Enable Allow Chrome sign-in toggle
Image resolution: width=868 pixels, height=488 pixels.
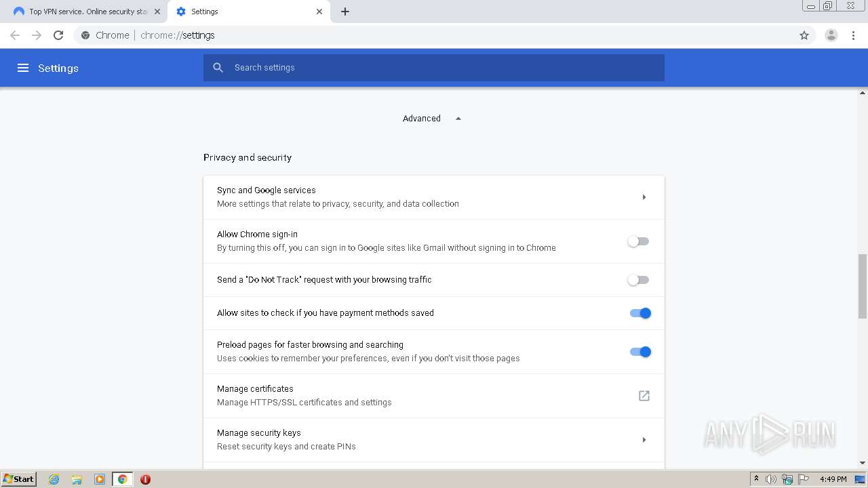pos(638,241)
